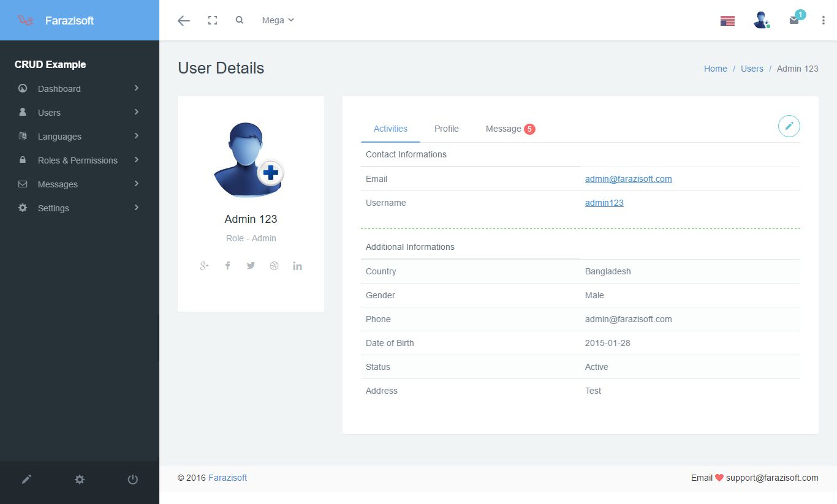Open the user avatar in top bar

coord(762,20)
